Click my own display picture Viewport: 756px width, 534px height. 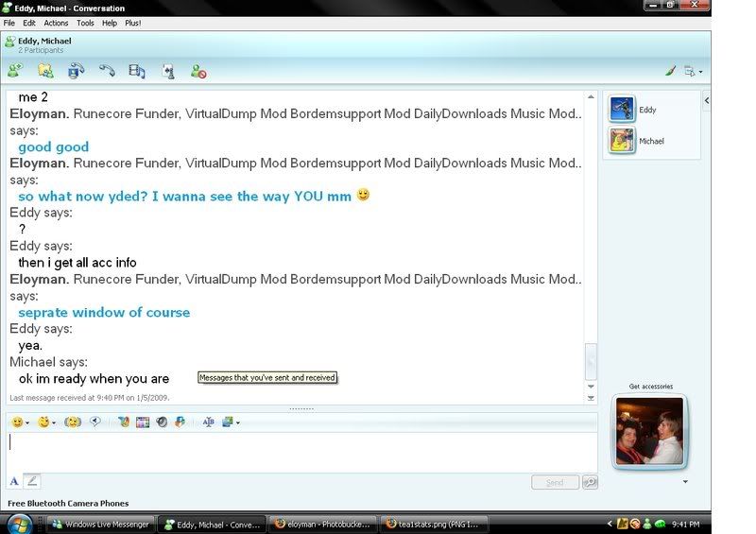click(649, 431)
